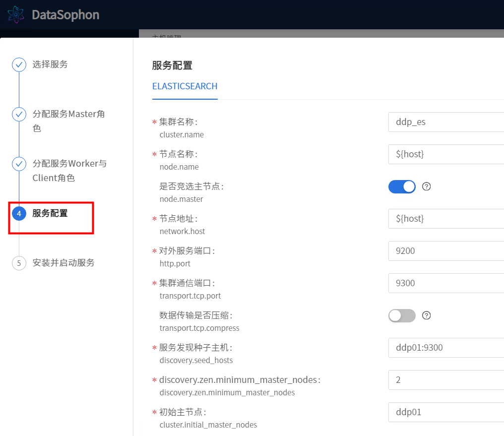Image resolution: width=504 pixels, height=436 pixels.
Task: Click the cluster.initial_master_nodes subtitle text
Action: pos(208,425)
